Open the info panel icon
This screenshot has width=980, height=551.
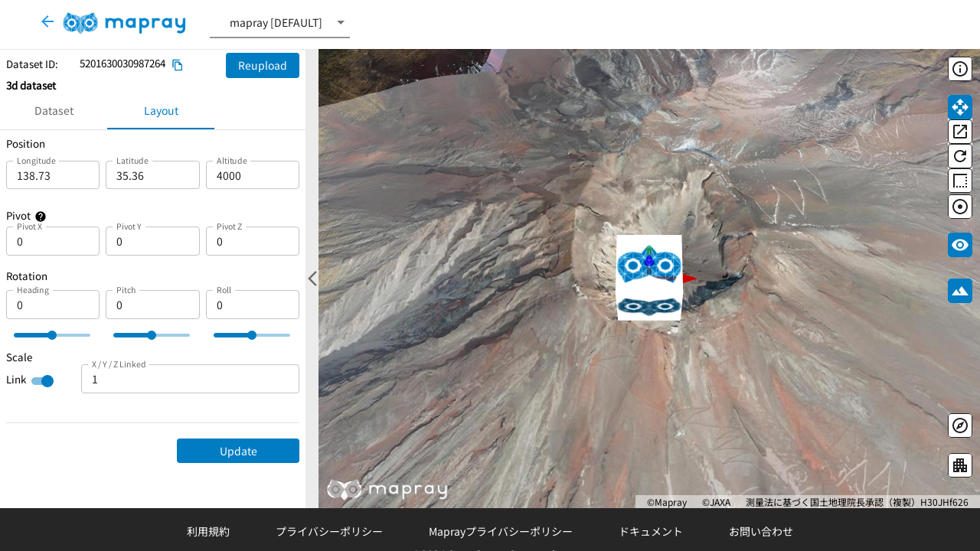pyautogui.click(x=960, y=69)
